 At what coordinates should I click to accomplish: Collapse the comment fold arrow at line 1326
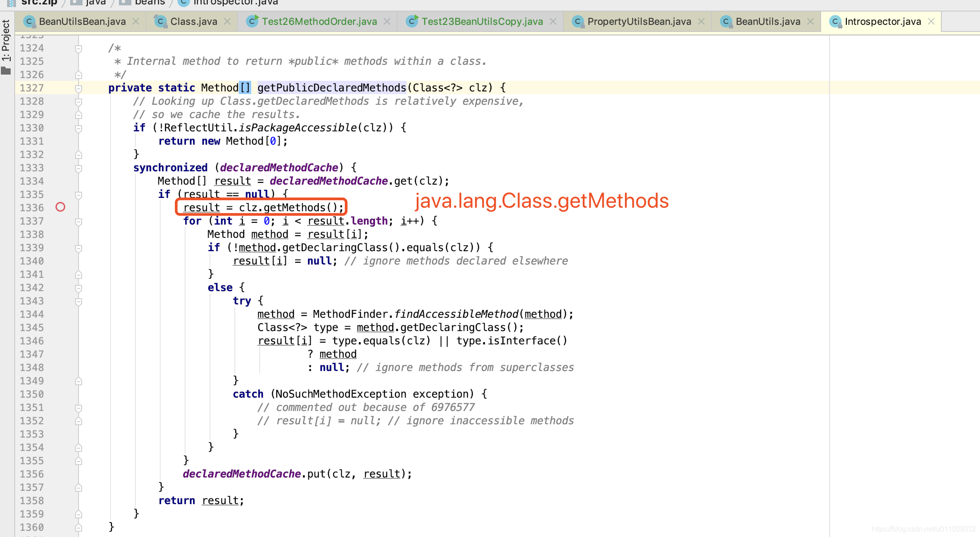[79, 75]
